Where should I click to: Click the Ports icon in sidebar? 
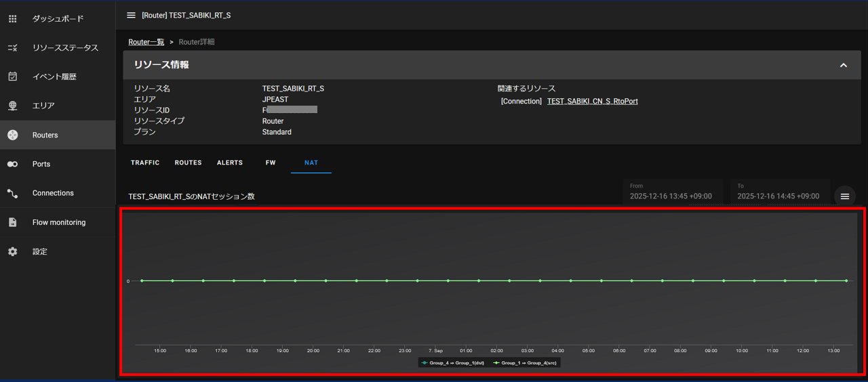click(12, 164)
